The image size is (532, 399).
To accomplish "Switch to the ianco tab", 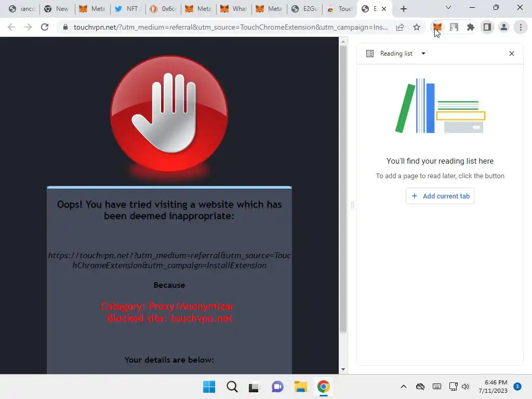I will pos(22,9).
